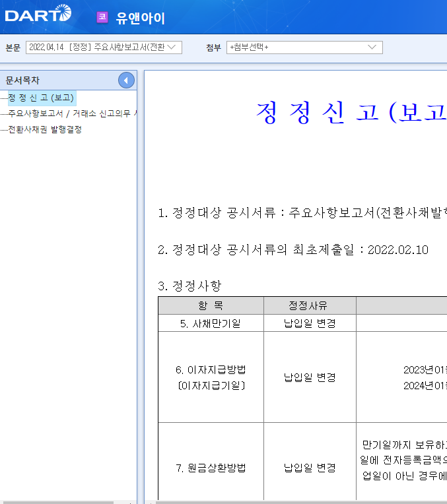Click the company name 유앤아이
This screenshot has width=447, height=504.
141,18
